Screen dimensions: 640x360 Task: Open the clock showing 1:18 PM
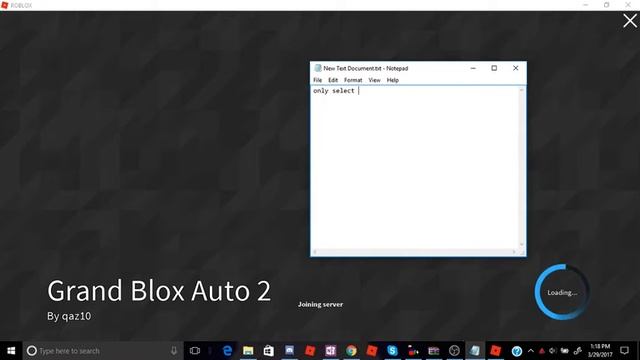pos(600,351)
